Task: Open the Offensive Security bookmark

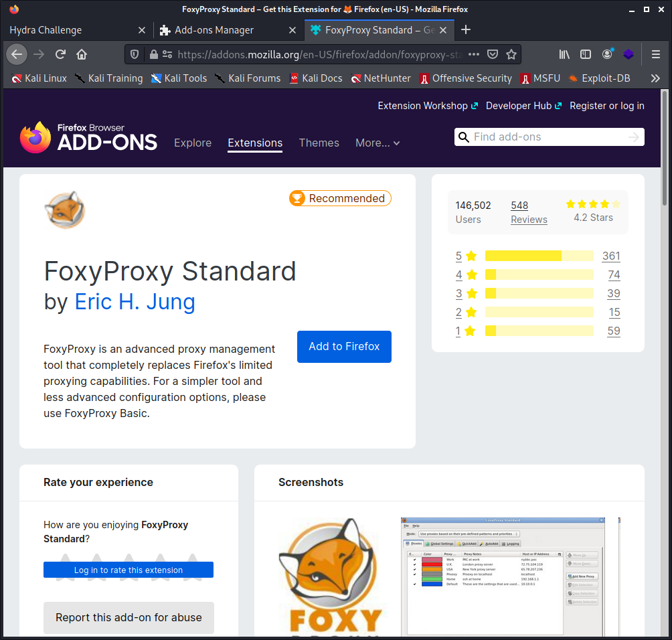Action: 465,78
